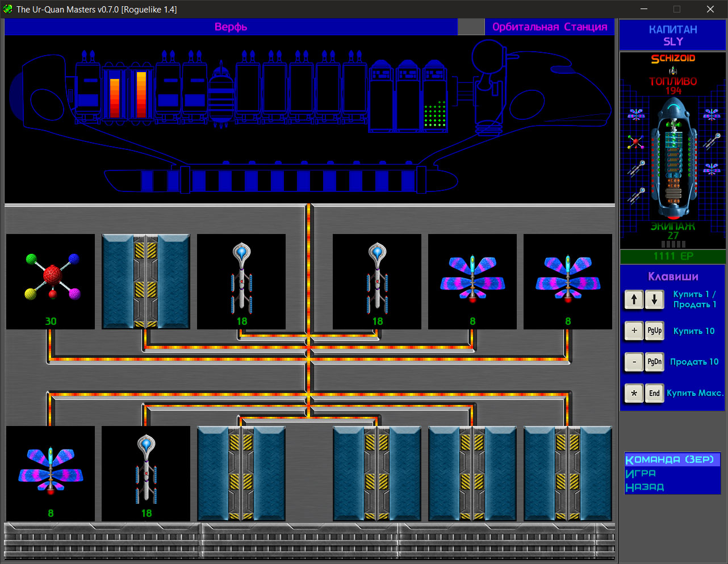Image resolution: width=728 pixels, height=564 pixels.
Task: Click the ТОПЛИВО 194 fuel readout
Action: [673, 86]
